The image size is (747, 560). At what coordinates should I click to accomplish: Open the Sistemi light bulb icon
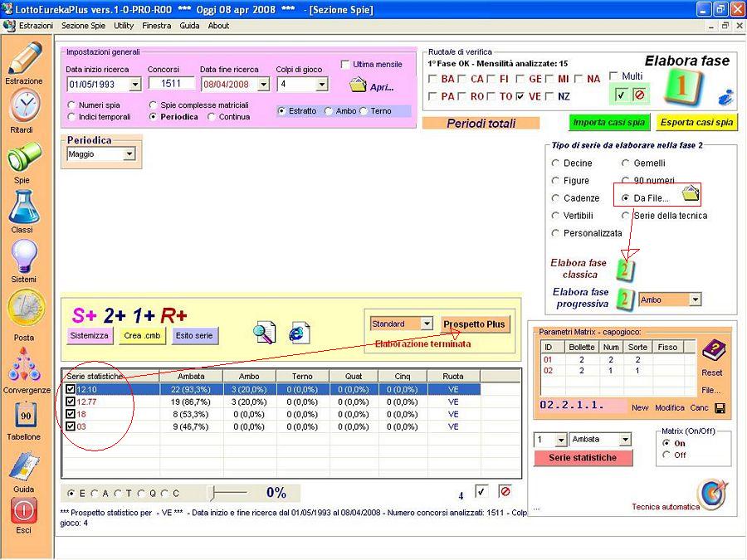(x=24, y=256)
